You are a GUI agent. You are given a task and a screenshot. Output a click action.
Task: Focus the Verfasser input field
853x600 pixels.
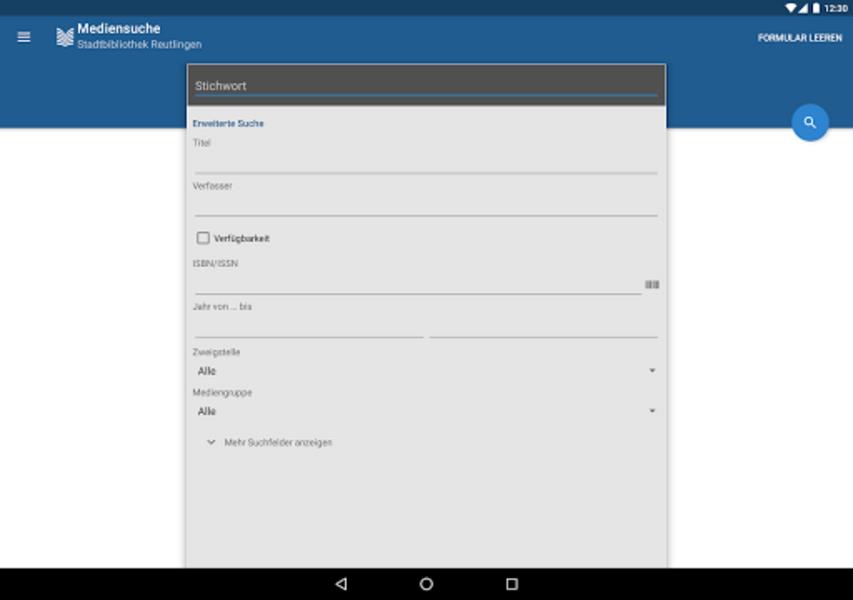click(x=425, y=205)
